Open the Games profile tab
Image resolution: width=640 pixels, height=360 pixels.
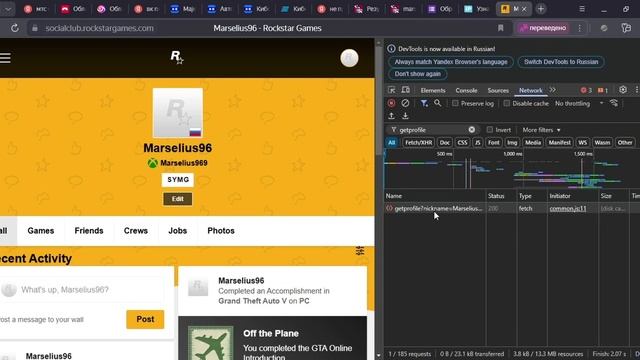click(41, 231)
